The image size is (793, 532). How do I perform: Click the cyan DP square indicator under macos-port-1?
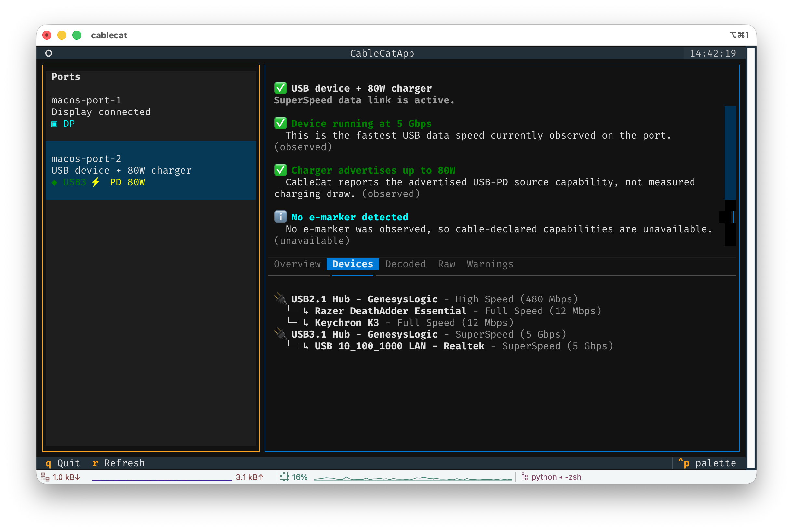tap(54, 124)
